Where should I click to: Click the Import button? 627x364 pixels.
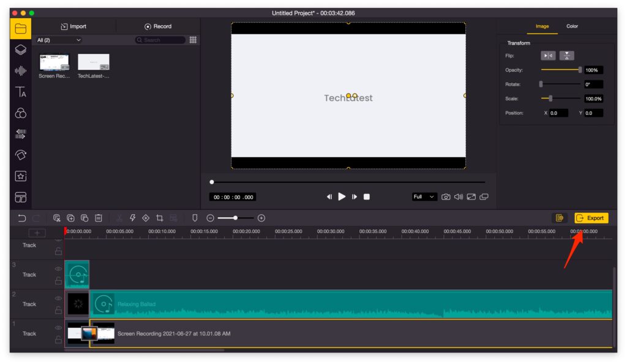(73, 26)
